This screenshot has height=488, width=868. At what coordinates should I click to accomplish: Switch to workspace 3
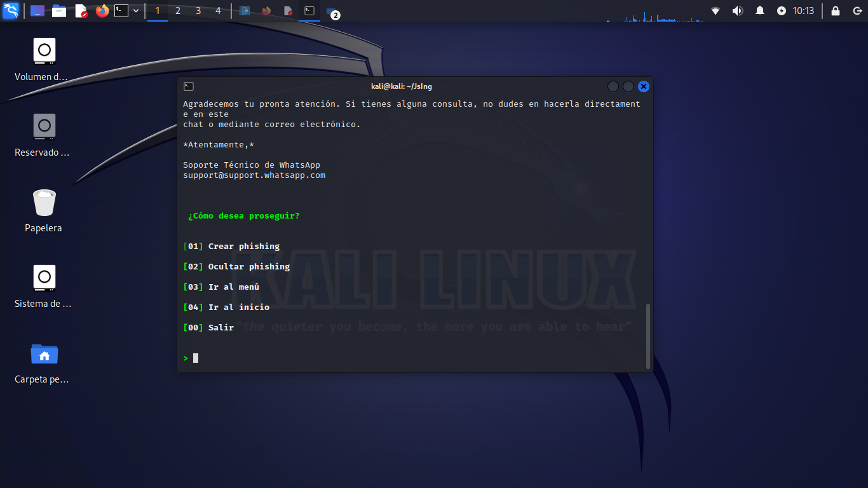[x=198, y=11]
